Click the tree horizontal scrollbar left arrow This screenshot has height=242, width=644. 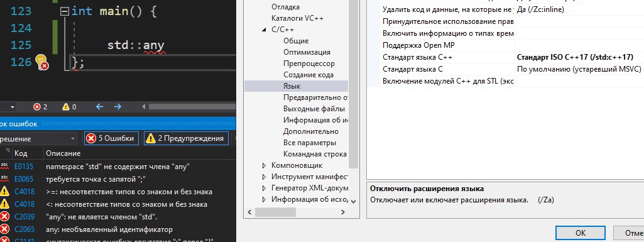click(x=249, y=212)
